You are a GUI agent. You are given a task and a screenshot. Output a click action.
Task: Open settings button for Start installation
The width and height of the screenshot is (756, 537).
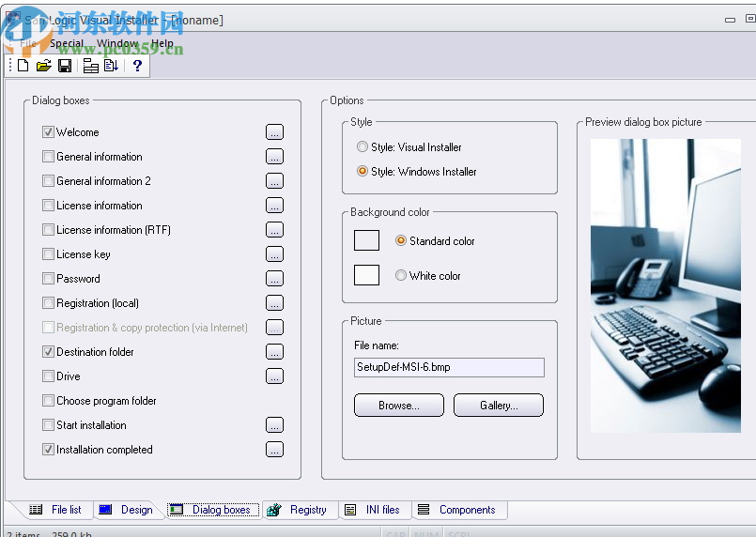[x=274, y=425]
